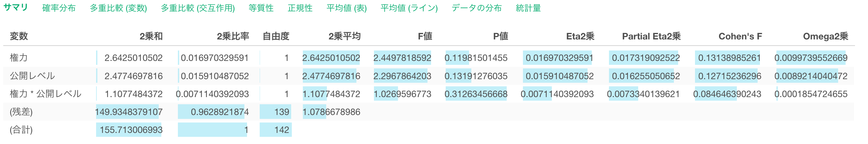Click the 2乗和 column header
Image resolution: width=868 pixels, height=144 pixels.
151,36
